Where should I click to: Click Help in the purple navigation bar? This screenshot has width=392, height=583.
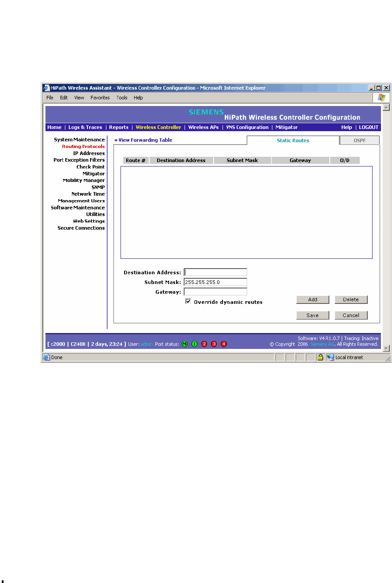coord(347,127)
